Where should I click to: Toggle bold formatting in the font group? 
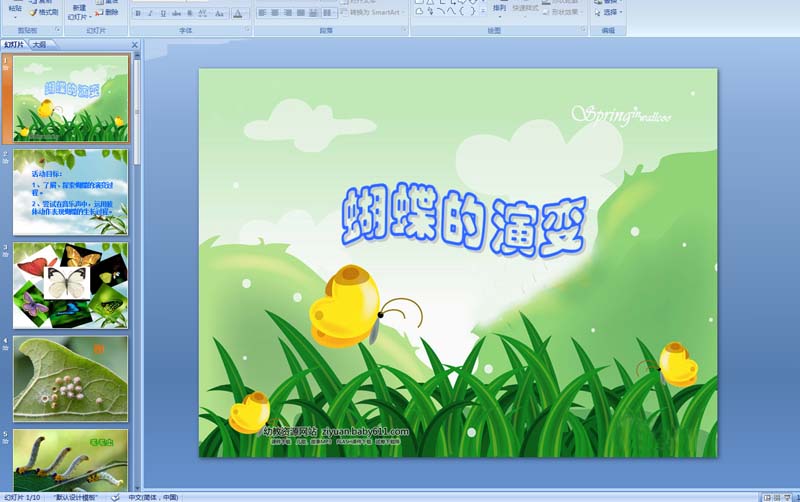click(138, 14)
